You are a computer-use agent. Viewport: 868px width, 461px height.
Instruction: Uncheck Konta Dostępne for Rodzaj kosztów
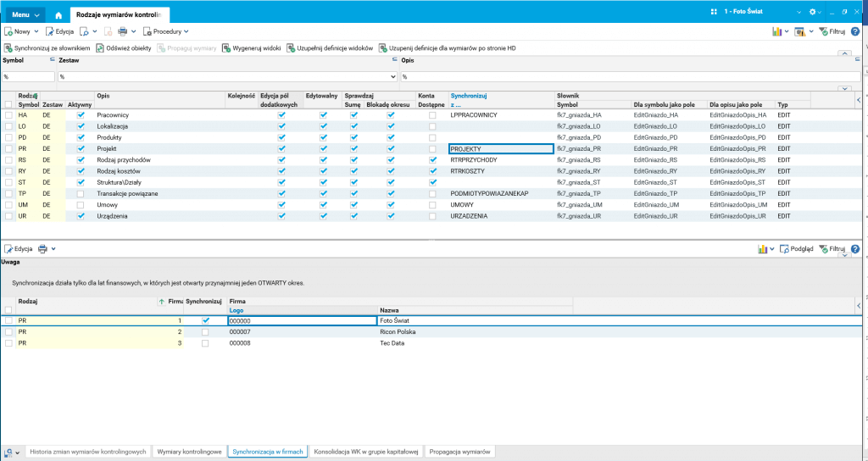pyautogui.click(x=432, y=171)
